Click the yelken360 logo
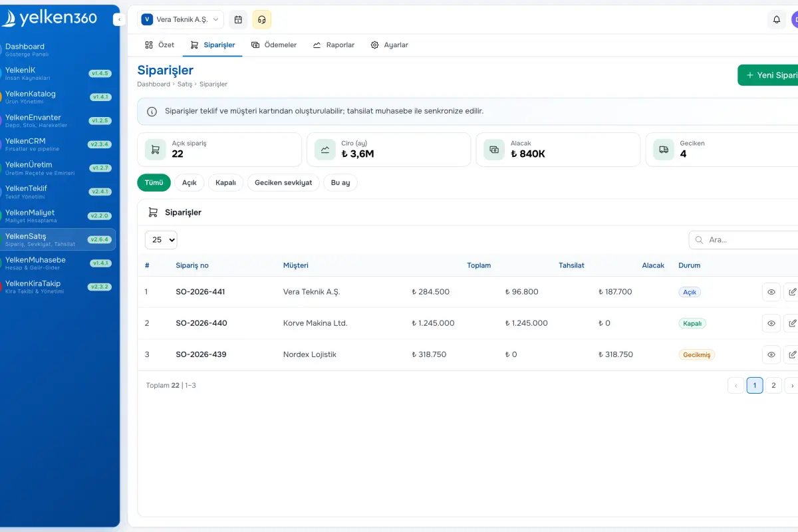This screenshot has width=798, height=532. (x=50, y=18)
